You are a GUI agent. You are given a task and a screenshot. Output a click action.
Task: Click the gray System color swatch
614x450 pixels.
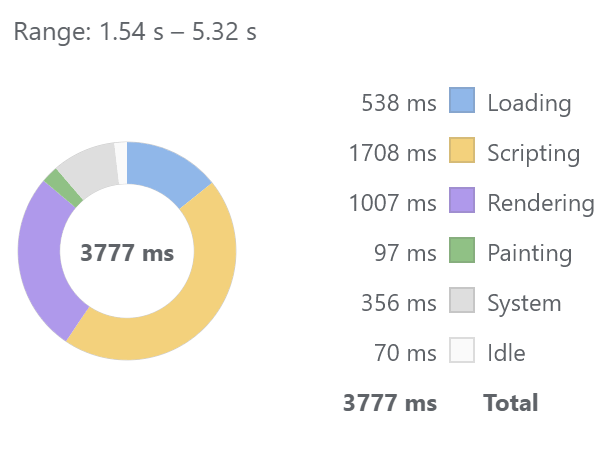click(461, 302)
